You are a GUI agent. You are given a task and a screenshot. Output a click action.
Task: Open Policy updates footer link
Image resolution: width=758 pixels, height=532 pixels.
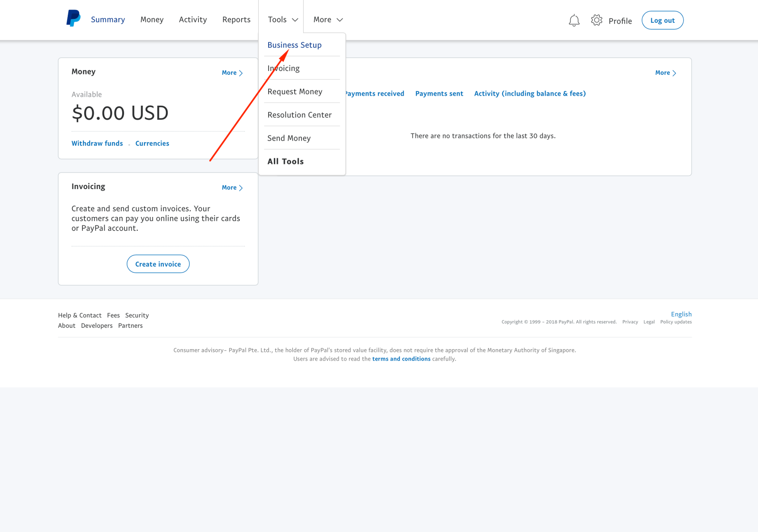pyautogui.click(x=676, y=322)
